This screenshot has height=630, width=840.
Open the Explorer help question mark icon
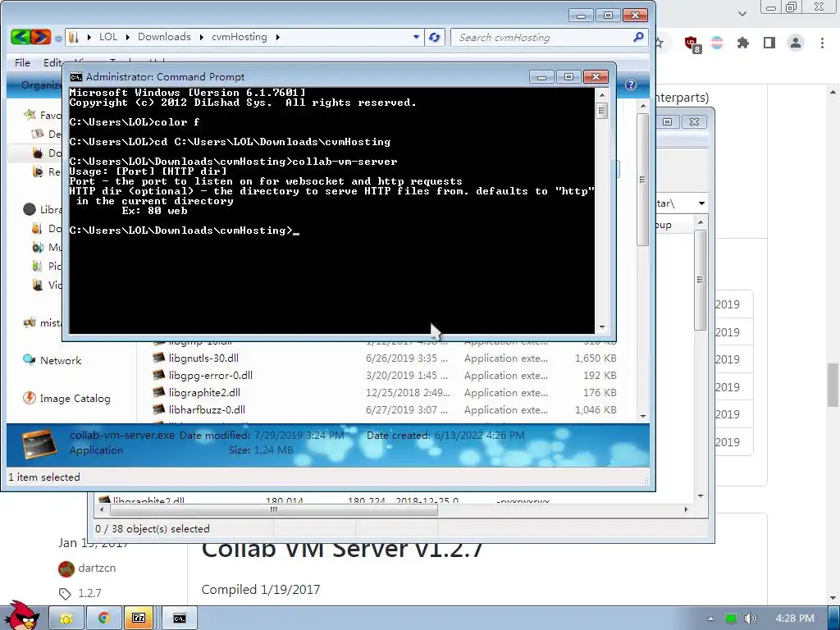[x=631, y=84]
